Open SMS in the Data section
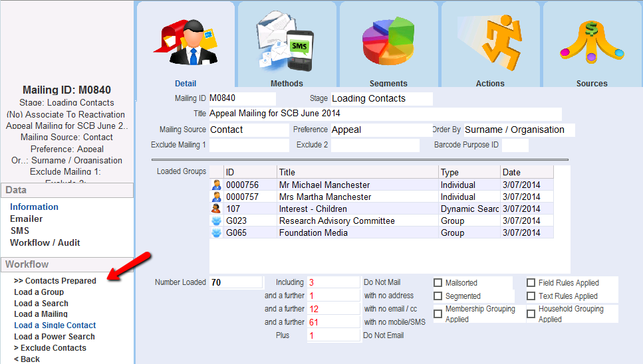This screenshot has width=643, height=364. coord(20,230)
